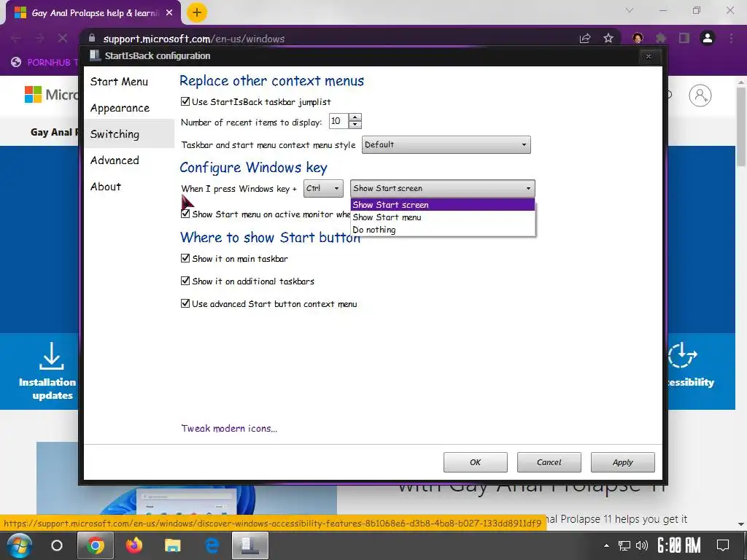Launch Firefox from taskbar
Viewport: 747px width, 560px height.
pos(134,545)
